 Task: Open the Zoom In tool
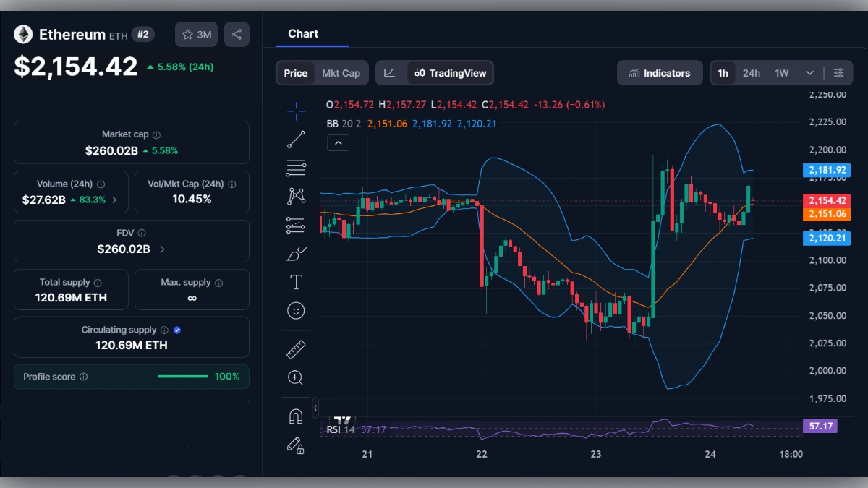click(296, 377)
